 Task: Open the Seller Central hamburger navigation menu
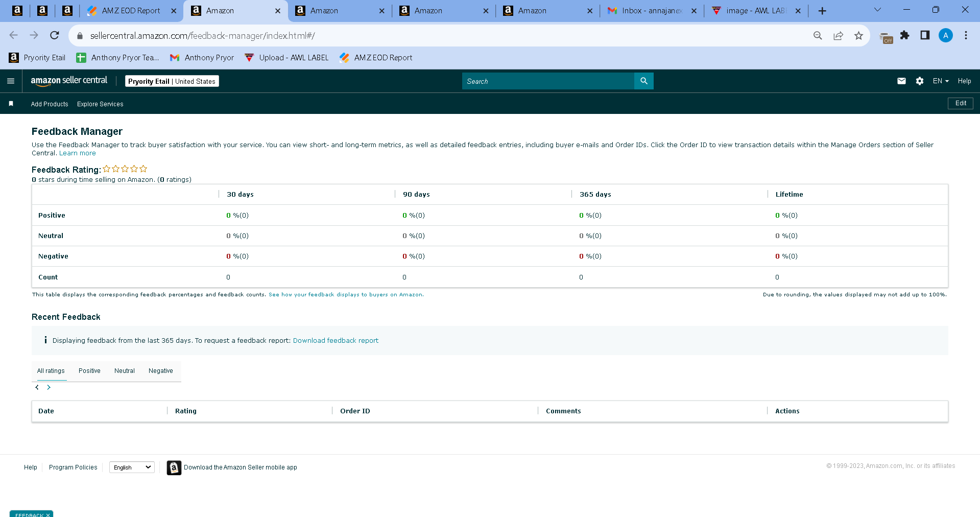[11, 81]
